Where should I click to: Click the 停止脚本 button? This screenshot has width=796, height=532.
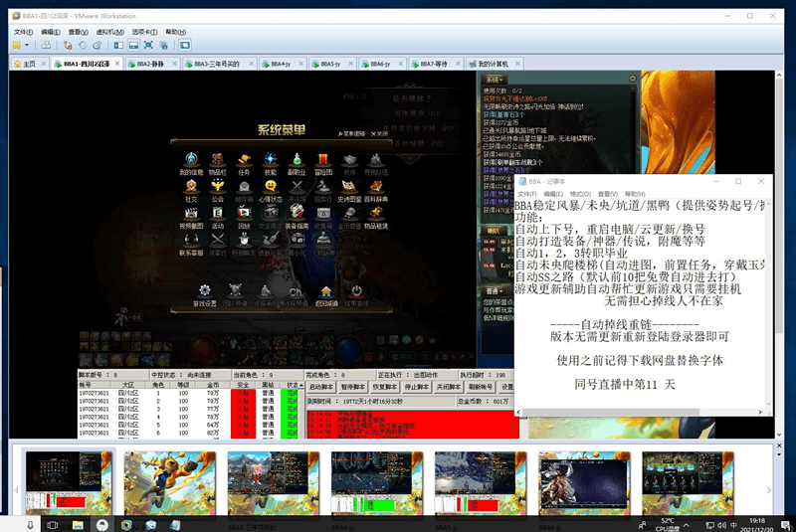416,387
